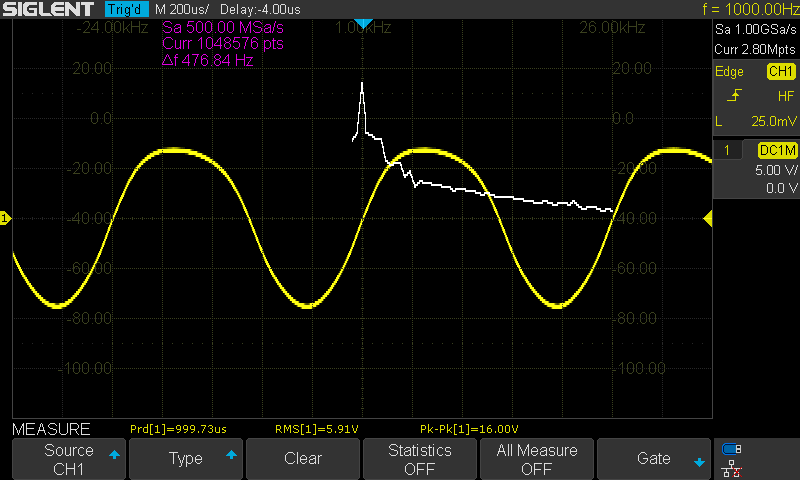Open the measurement Type menu
Viewport: 800px width, 480px height.
pyautogui.click(x=186, y=459)
